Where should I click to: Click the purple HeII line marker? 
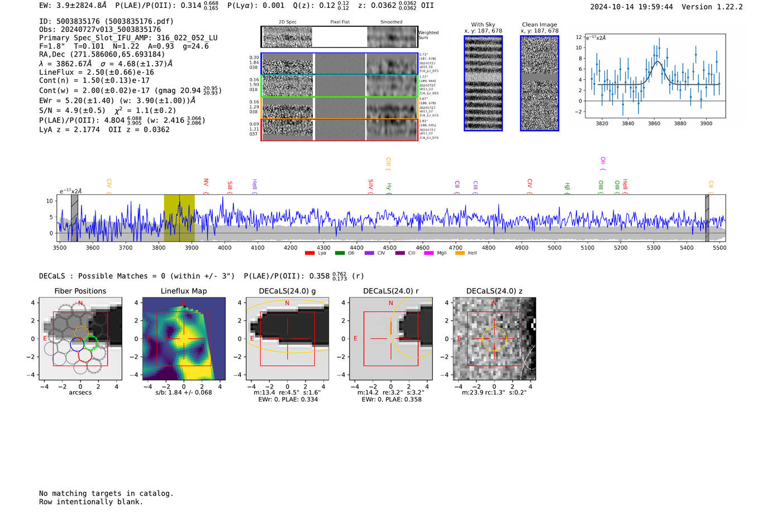(255, 186)
